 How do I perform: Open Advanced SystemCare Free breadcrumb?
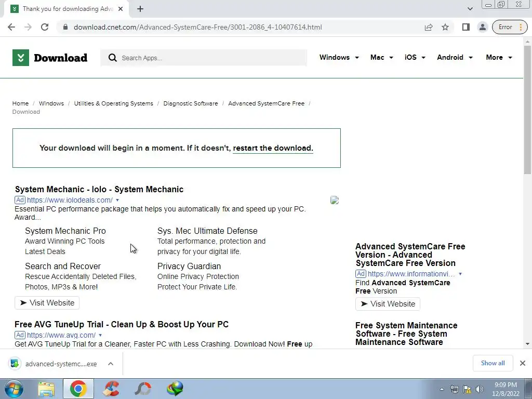pos(267,103)
